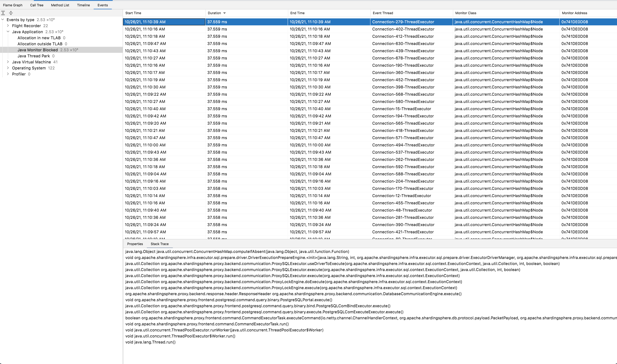617x364 pixels.
Task: Select the Java Thread Park event type
Action: tap(34, 56)
